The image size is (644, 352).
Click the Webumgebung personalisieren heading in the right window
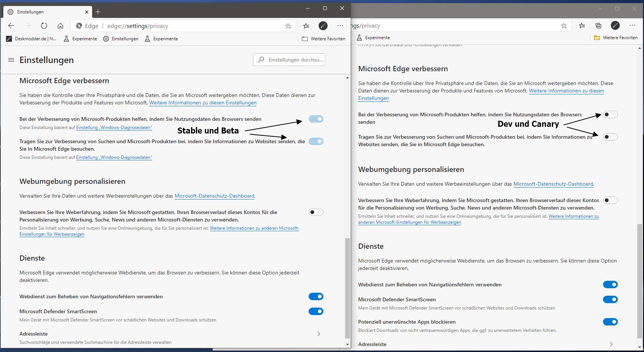pyautogui.click(x=411, y=169)
